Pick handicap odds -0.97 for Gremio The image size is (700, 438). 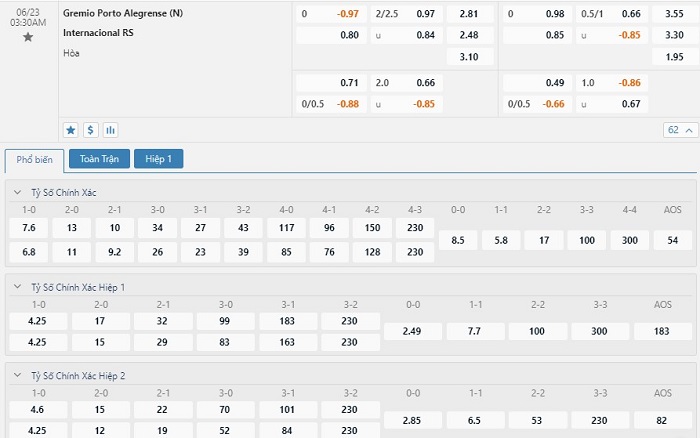331,14
